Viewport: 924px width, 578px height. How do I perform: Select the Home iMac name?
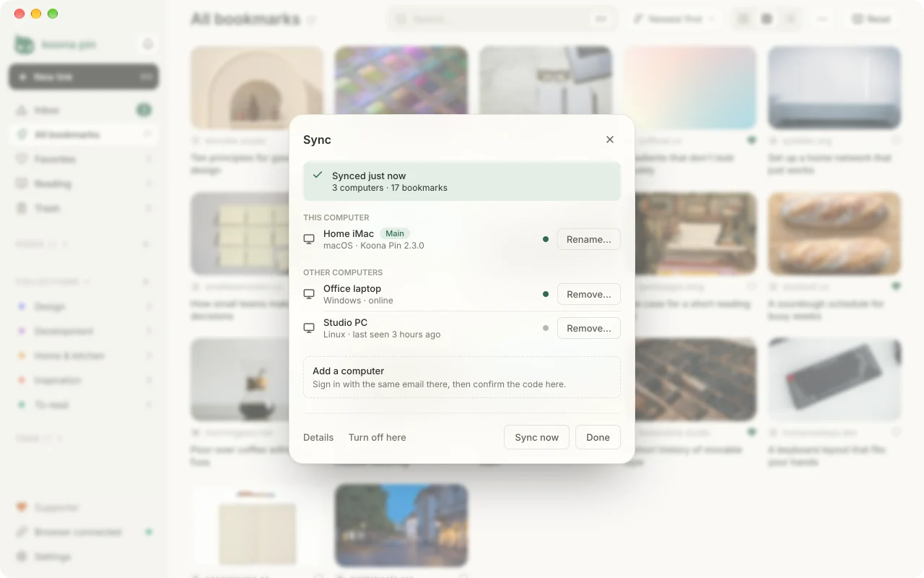coord(349,233)
